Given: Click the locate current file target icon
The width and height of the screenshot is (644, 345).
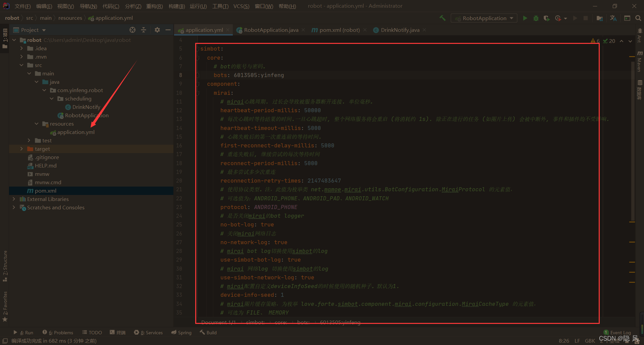Looking at the screenshot, I should 132,30.
